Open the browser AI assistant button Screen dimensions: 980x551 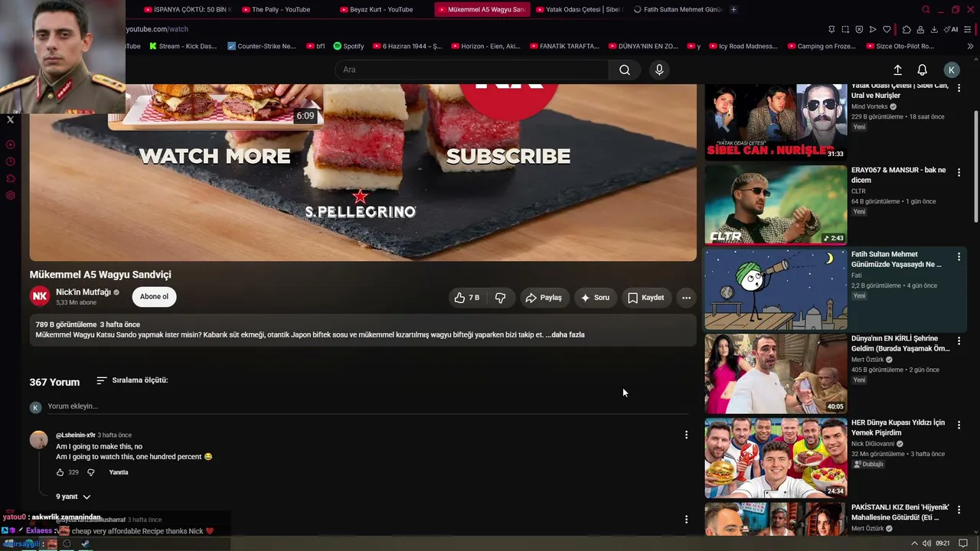951,29
